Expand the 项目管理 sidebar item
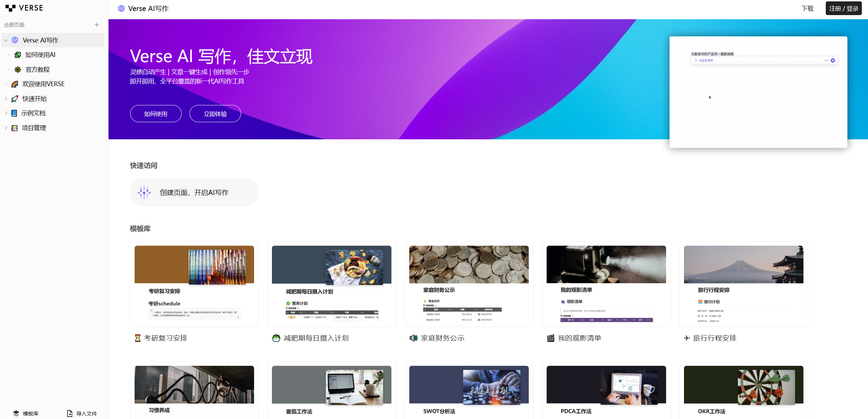 click(6, 128)
